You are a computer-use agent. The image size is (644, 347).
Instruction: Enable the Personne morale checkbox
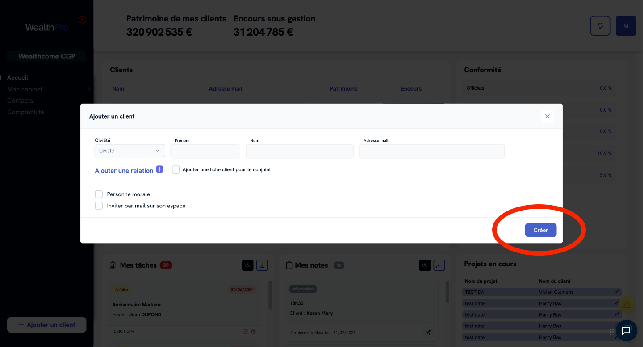[x=99, y=194]
